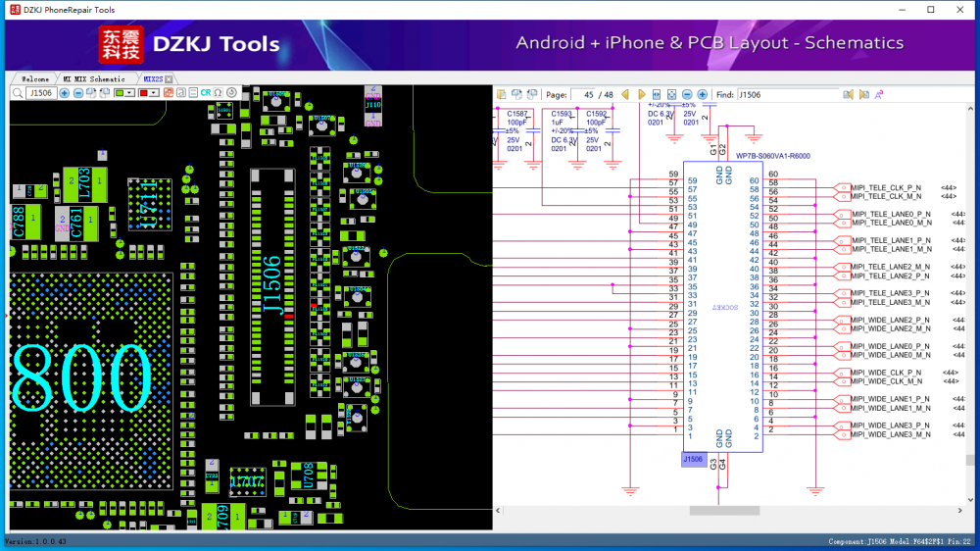Click the find next result icon

(863, 94)
